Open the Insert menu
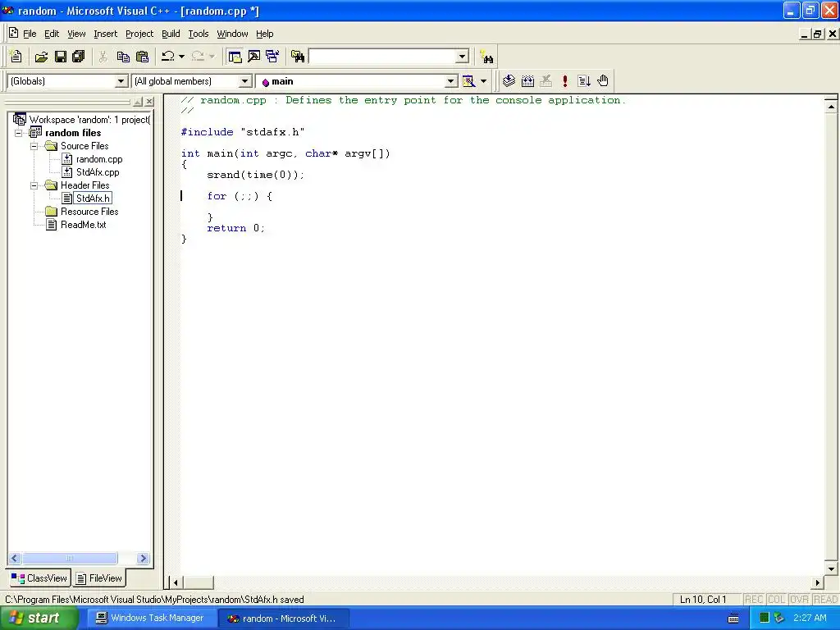840x630 pixels. pyautogui.click(x=105, y=34)
